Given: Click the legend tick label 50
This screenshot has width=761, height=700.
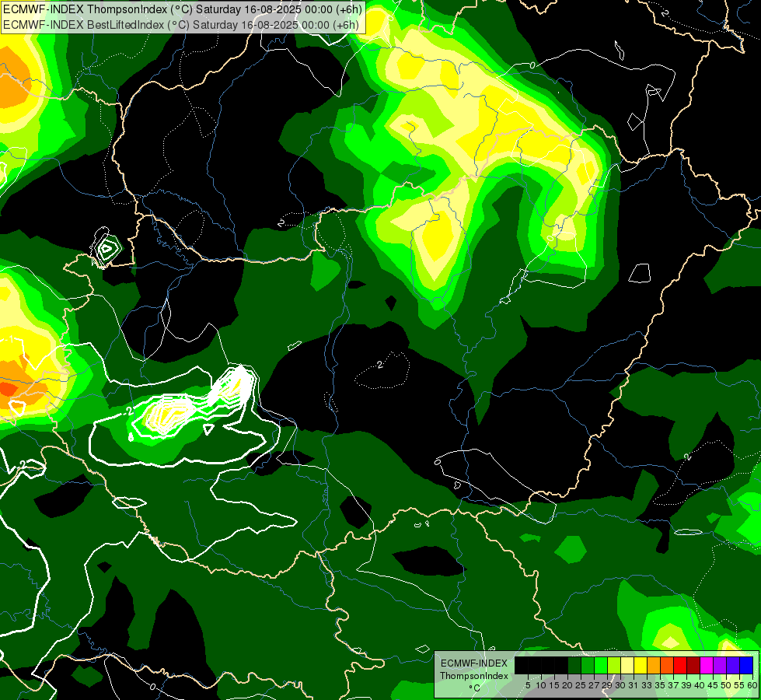Looking at the screenshot, I should click(725, 685).
